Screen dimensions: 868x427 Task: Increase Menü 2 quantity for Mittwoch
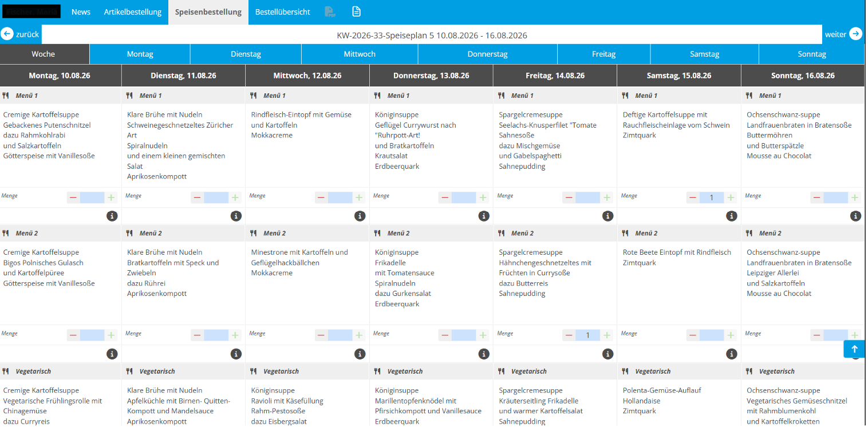point(359,335)
